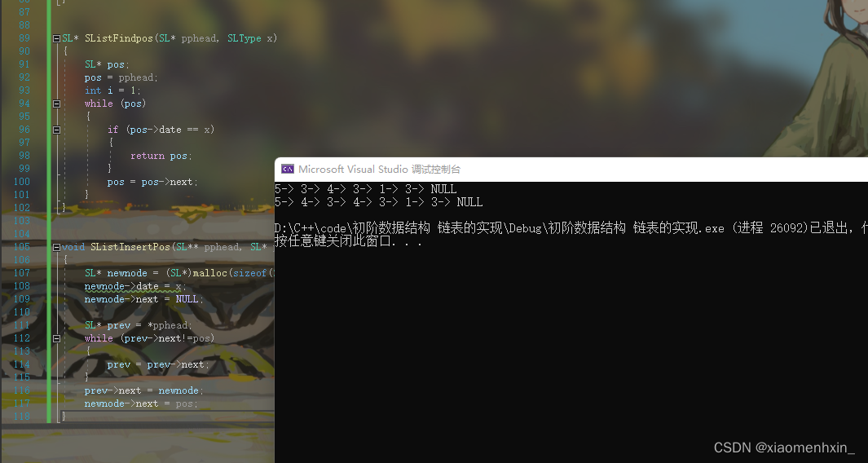Click the 'SL** pphead' parameter on line 105
Image resolution: width=868 pixels, height=463 pixels.
(208, 247)
